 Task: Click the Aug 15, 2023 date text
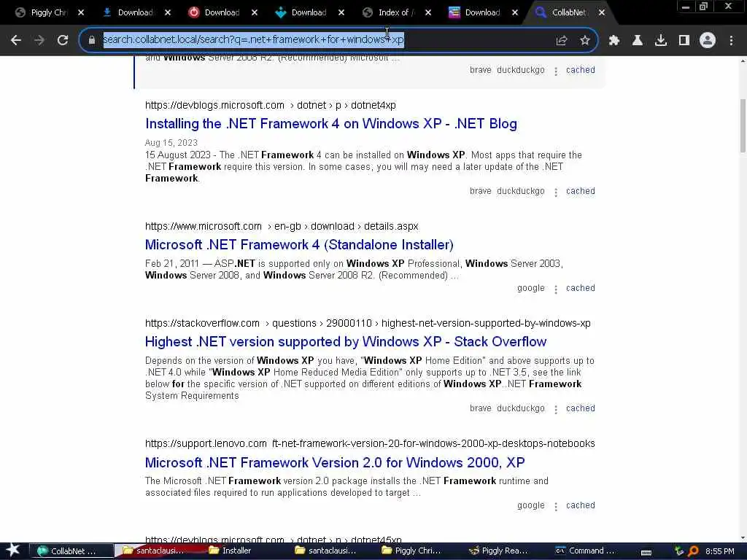pos(171,143)
